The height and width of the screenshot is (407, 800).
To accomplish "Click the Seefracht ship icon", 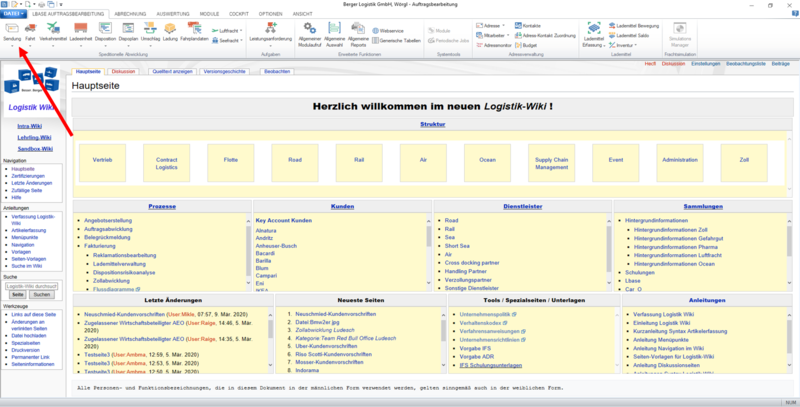I will [x=215, y=40].
